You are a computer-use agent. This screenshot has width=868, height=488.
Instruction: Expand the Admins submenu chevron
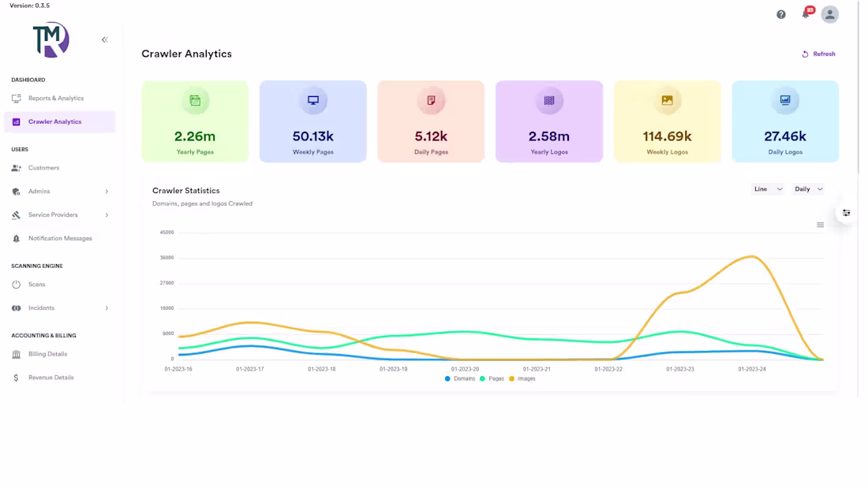[x=107, y=192]
